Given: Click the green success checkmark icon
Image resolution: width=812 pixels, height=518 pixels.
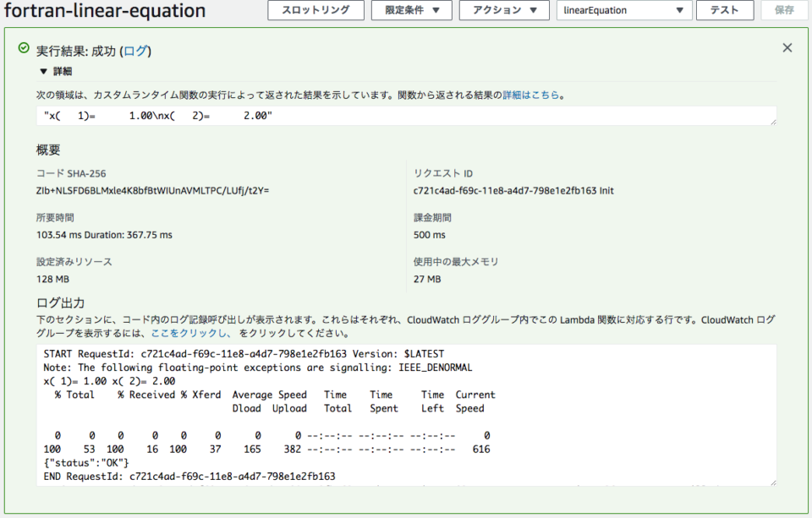Looking at the screenshot, I should [25, 49].
